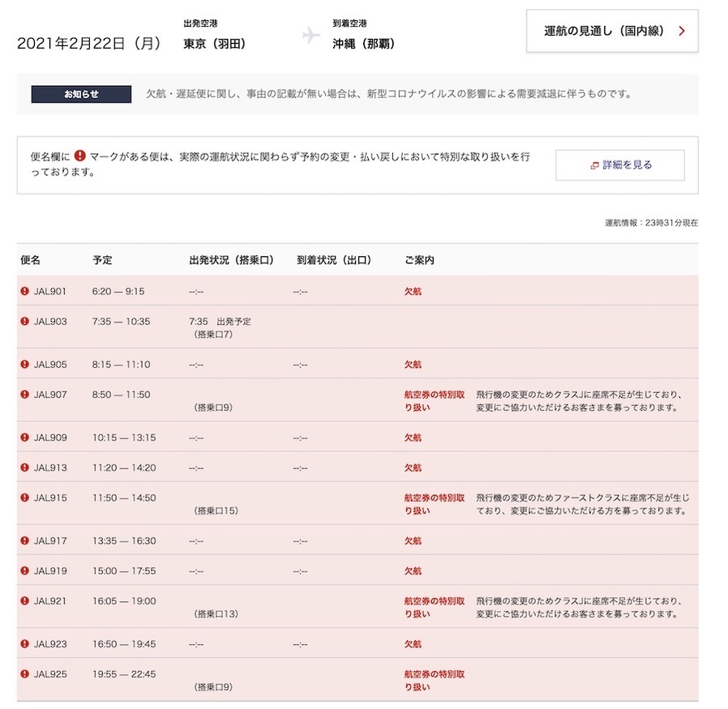Screen dimensions: 728x709
Task: Click the お知らせ label badge
Action: click(81, 94)
